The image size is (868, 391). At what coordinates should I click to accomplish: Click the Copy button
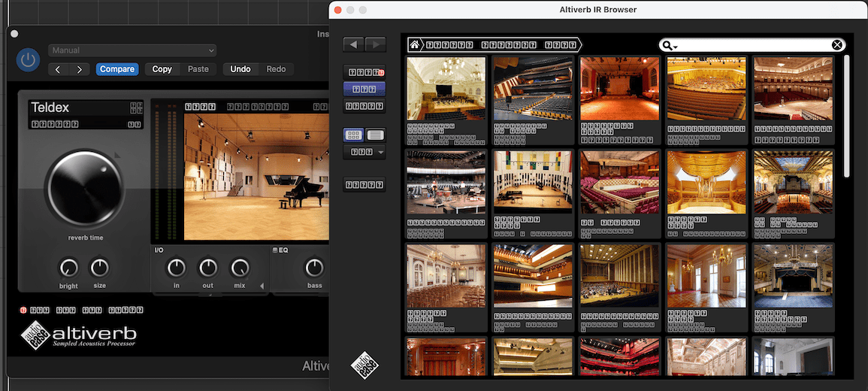162,69
